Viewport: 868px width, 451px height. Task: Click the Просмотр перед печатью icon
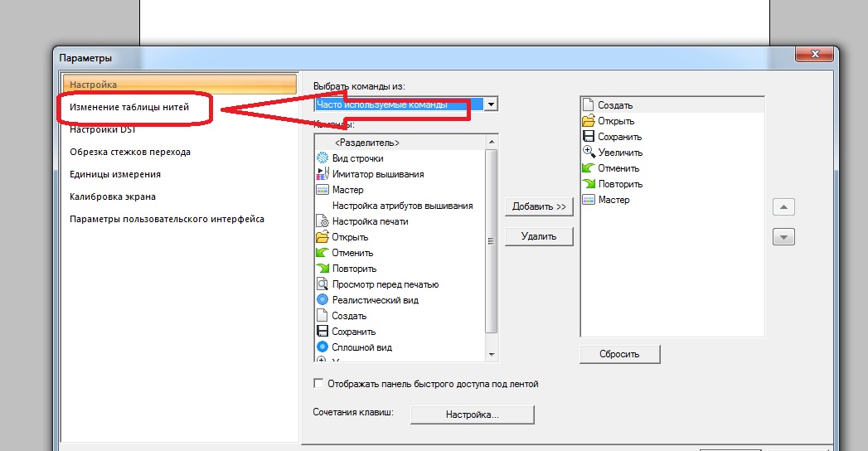pyautogui.click(x=322, y=284)
